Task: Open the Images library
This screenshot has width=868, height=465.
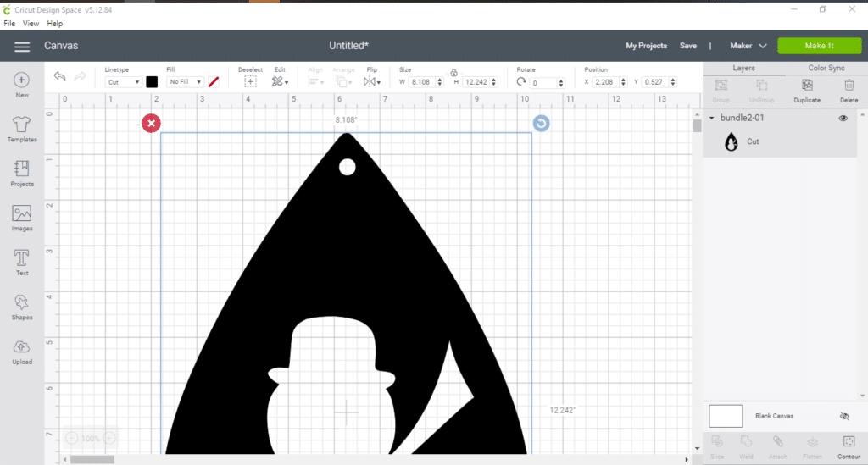Action: tap(22, 214)
